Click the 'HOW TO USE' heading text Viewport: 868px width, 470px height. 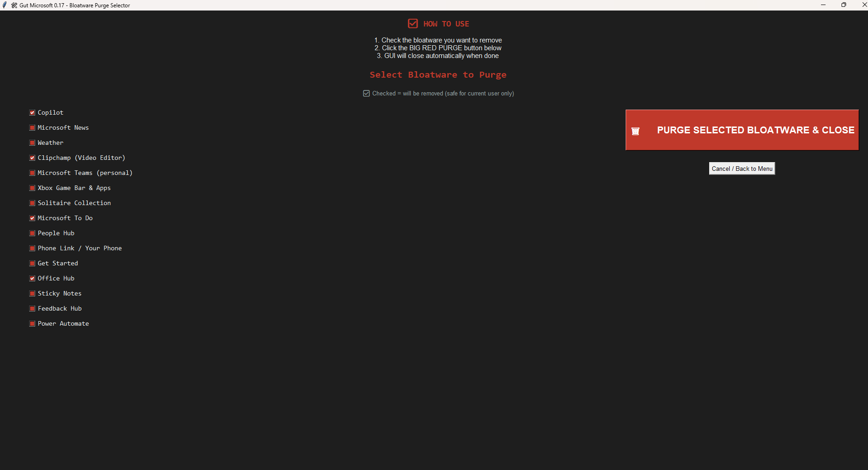(x=446, y=24)
